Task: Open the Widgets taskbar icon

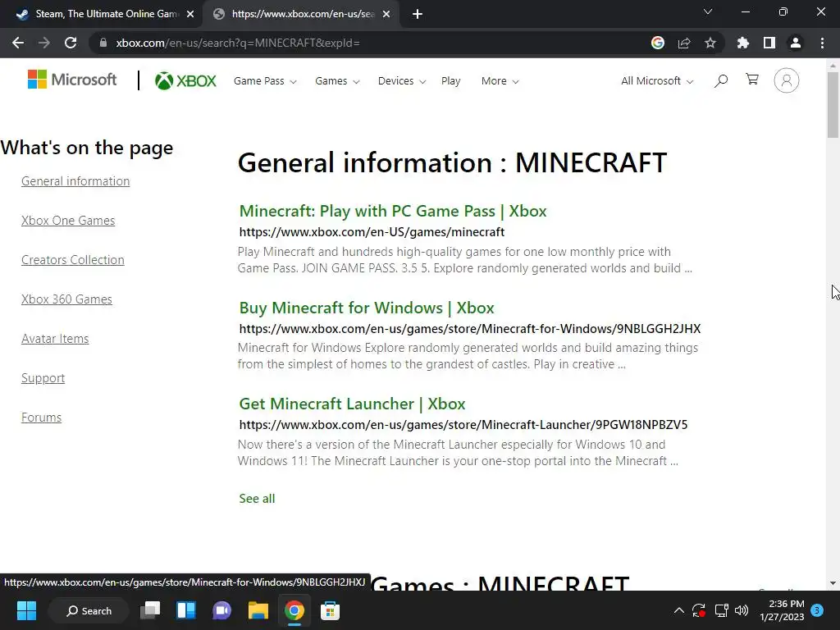Action: coord(186,610)
